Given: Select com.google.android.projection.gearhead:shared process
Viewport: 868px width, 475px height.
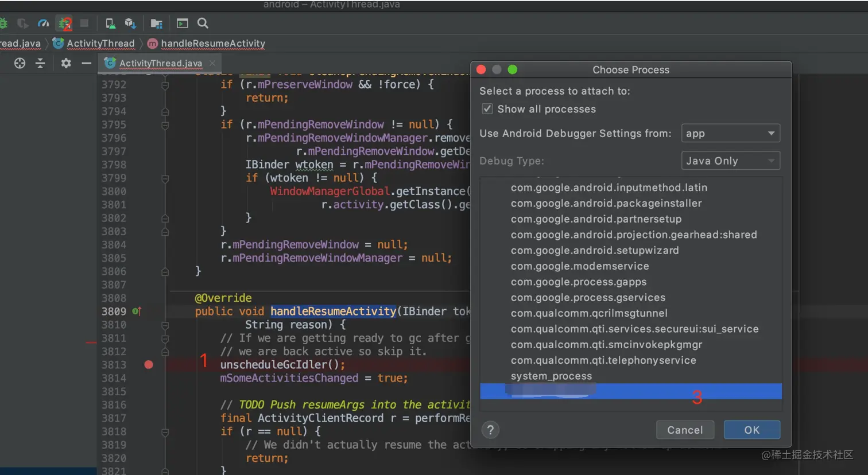Looking at the screenshot, I should coord(631,235).
